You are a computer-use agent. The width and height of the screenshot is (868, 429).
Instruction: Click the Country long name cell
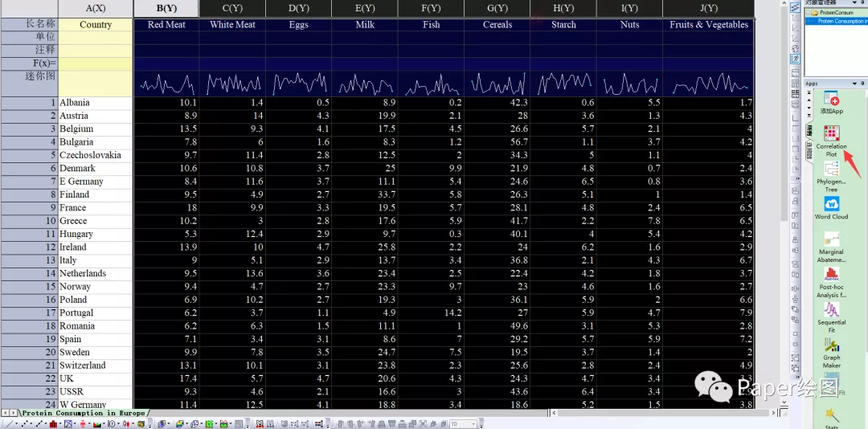point(96,25)
